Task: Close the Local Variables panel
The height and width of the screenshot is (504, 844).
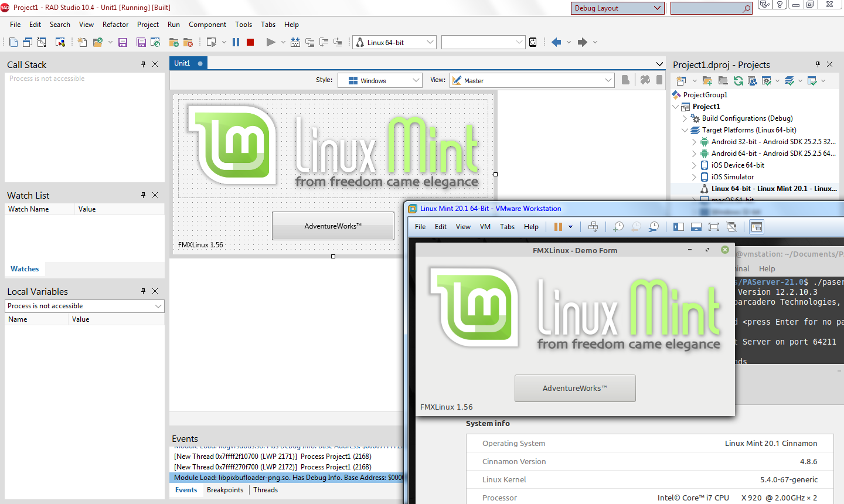Action: click(x=155, y=291)
